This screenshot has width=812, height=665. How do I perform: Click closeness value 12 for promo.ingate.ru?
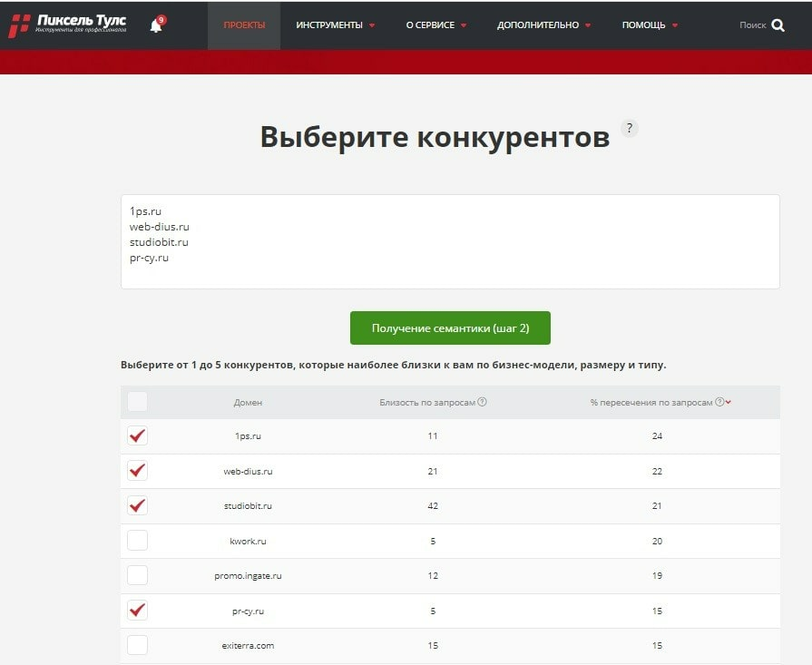point(433,576)
